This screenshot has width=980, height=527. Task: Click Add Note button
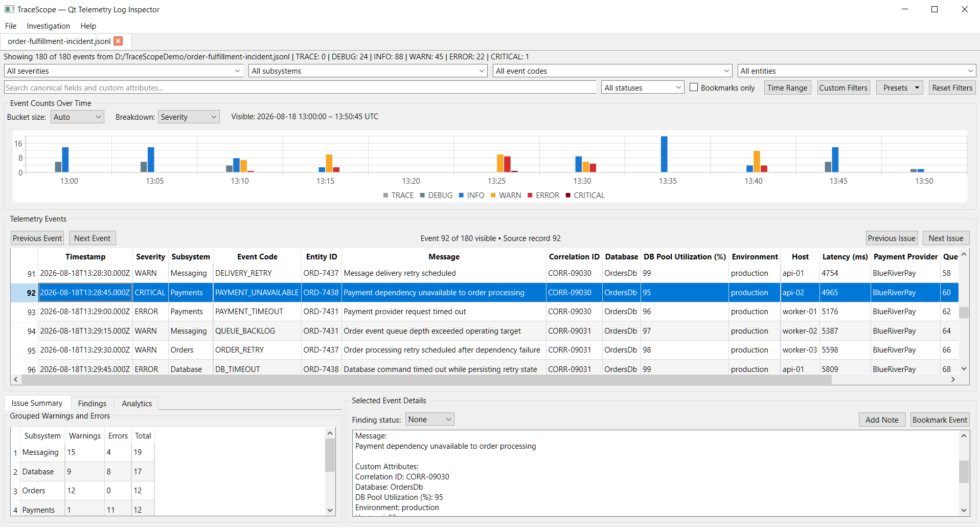coord(882,420)
